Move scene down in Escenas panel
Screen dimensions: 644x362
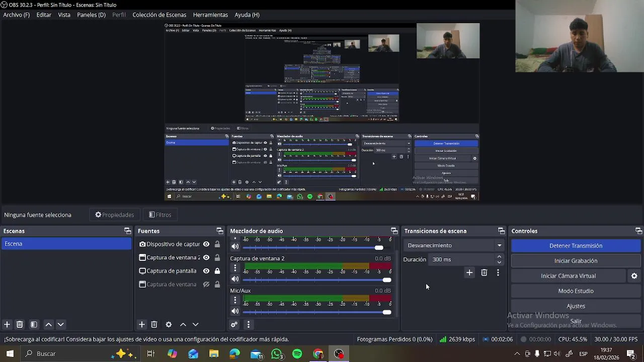click(61, 325)
